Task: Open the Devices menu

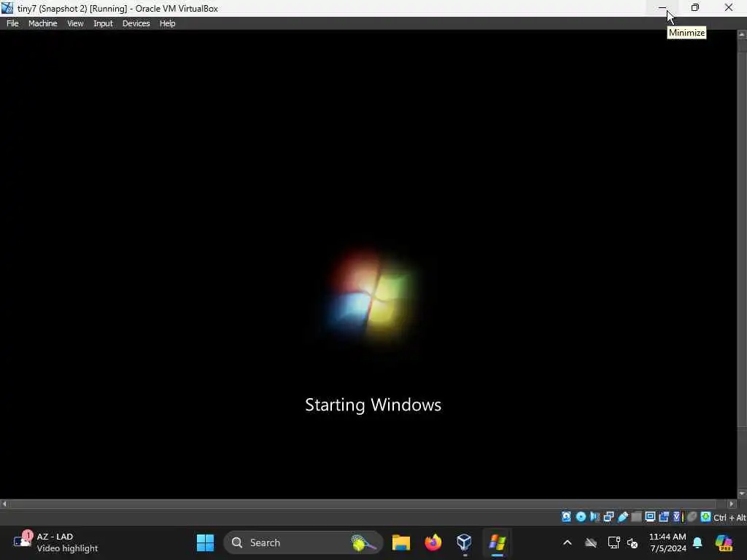Action: (136, 23)
